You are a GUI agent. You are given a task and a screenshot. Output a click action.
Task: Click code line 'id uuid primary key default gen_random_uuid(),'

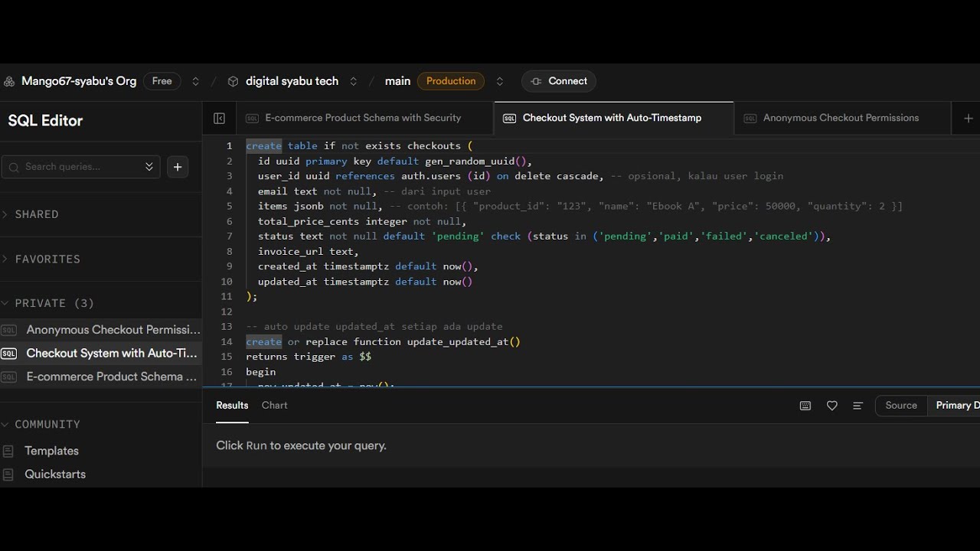[394, 161]
